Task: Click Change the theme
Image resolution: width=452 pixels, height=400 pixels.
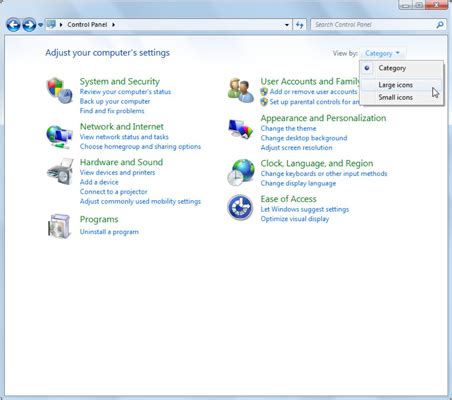Action: [x=288, y=128]
